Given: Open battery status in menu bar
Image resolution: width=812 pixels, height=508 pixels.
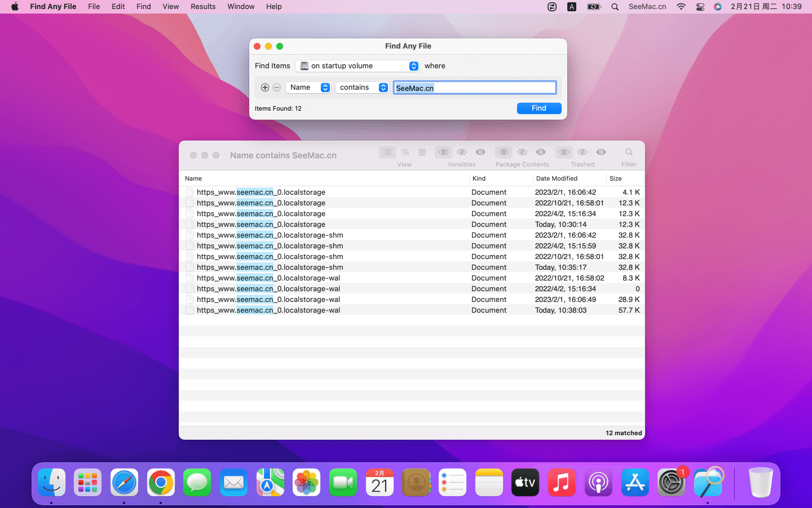Looking at the screenshot, I should (x=594, y=7).
